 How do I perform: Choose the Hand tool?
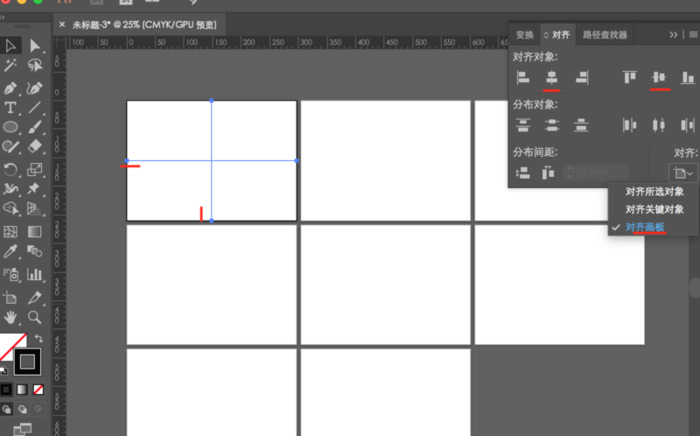coord(11,317)
